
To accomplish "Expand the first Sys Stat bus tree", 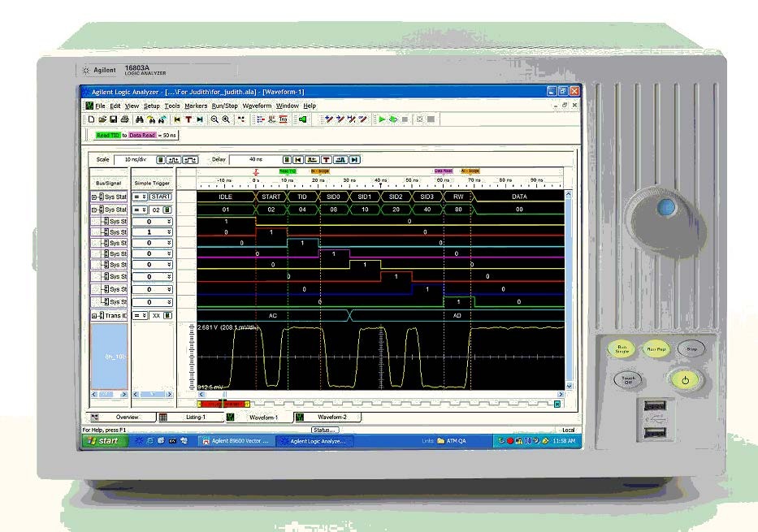I will (94, 197).
